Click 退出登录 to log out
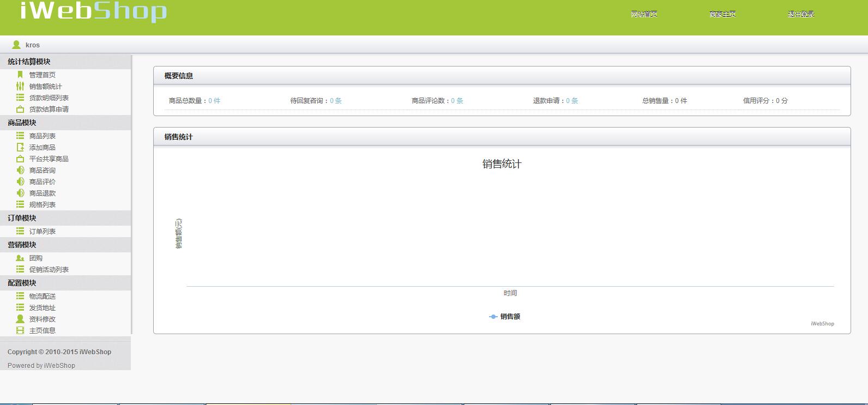This screenshot has height=405, width=868. click(x=801, y=14)
